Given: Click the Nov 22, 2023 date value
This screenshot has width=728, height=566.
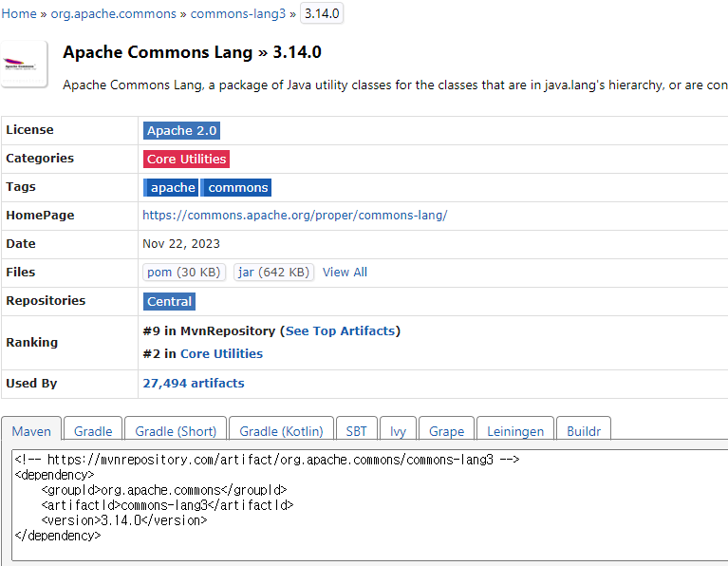Looking at the screenshot, I should (181, 244).
